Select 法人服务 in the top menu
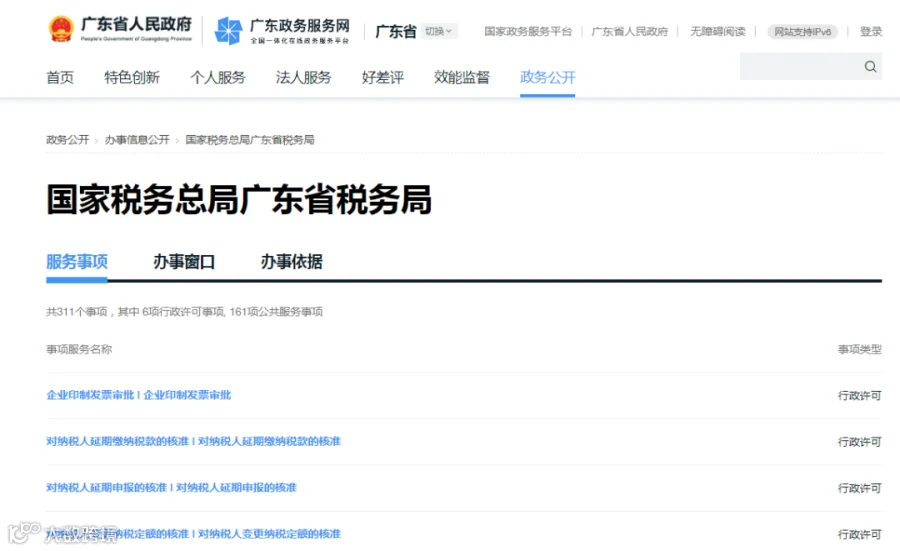Screen dimensions: 900x551 pyautogui.click(x=304, y=77)
